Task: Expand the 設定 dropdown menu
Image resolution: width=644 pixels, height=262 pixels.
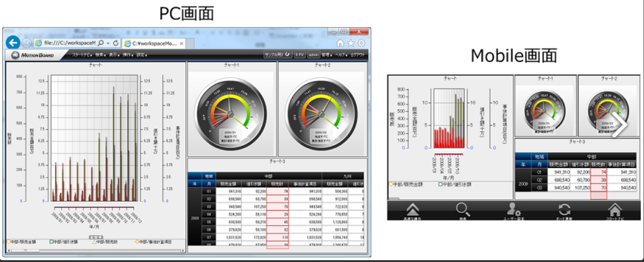Action: point(142,55)
